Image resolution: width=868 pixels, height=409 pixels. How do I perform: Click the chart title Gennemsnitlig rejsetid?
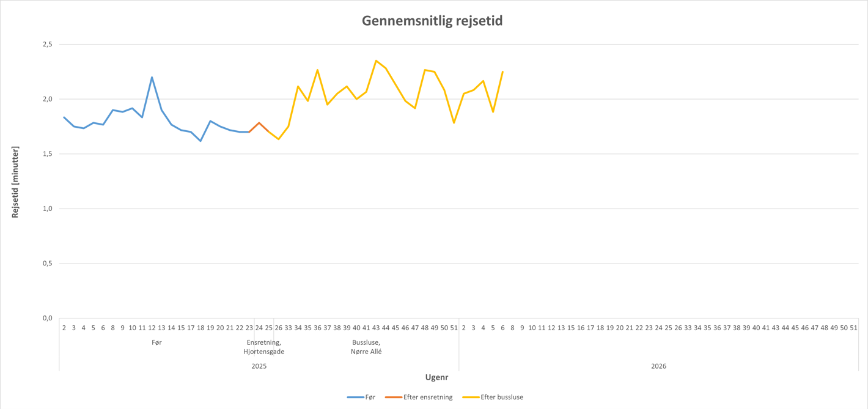coord(432,21)
